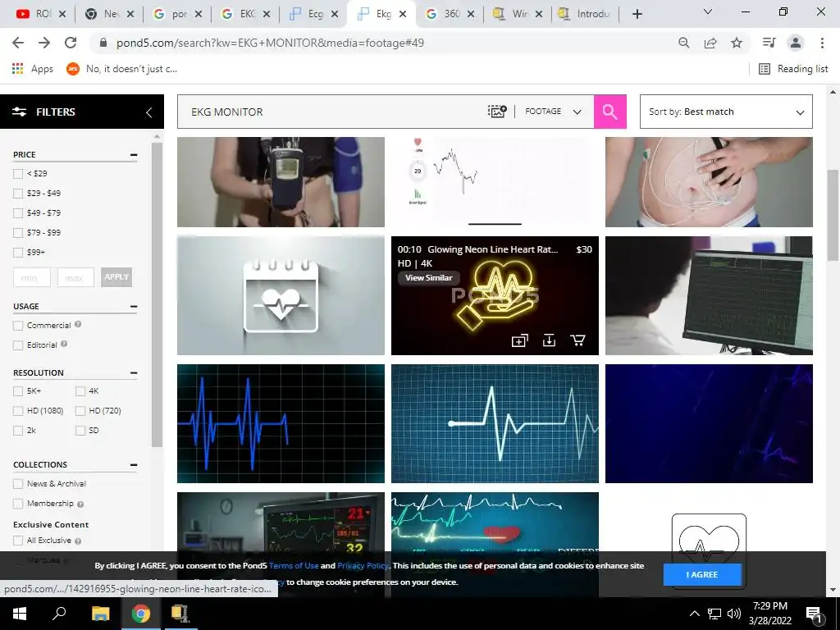Bookmark this page with star icon
Screen dimensions: 840x630
(x=737, y=43)
